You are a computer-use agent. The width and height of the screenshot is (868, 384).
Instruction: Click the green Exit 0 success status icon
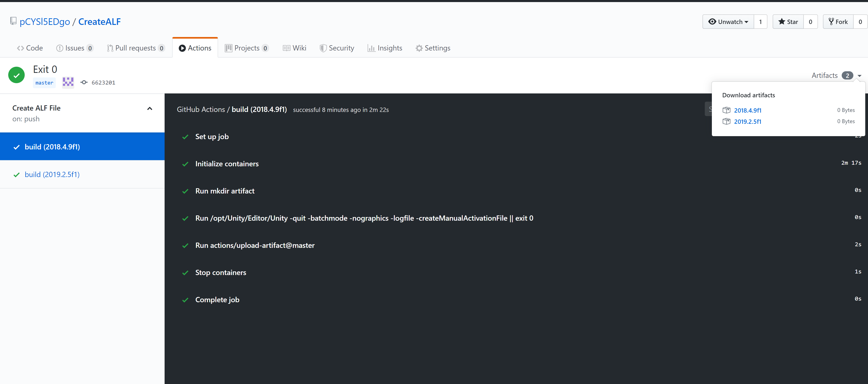[x=16, y=75]
